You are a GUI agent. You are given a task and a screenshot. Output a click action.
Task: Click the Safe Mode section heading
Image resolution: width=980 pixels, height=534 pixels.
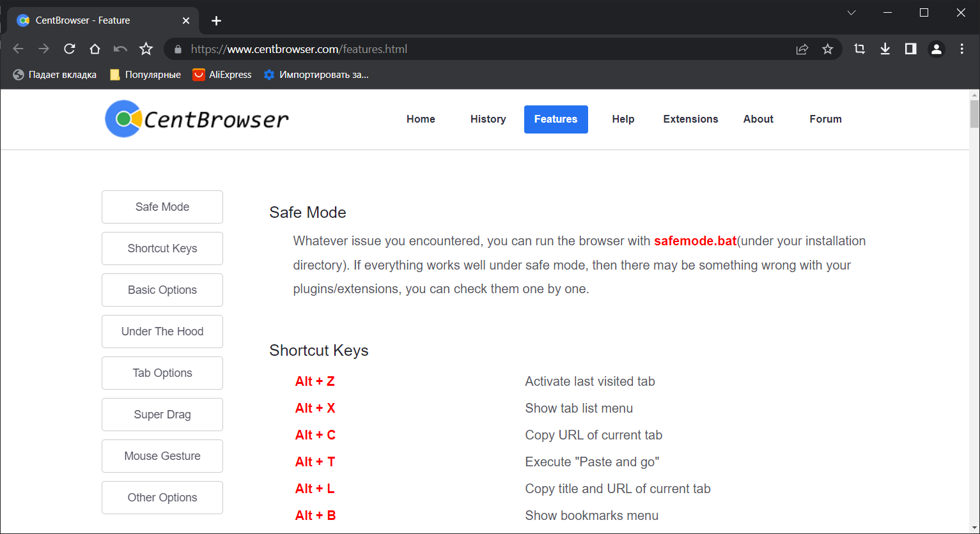(307, 213)
